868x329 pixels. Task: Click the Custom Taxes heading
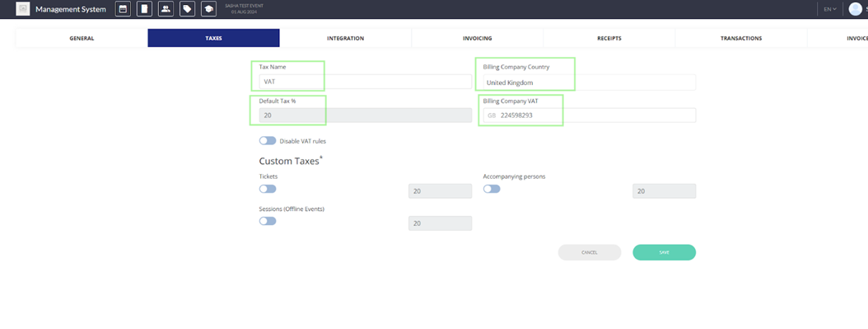click(x=291, y=161)
